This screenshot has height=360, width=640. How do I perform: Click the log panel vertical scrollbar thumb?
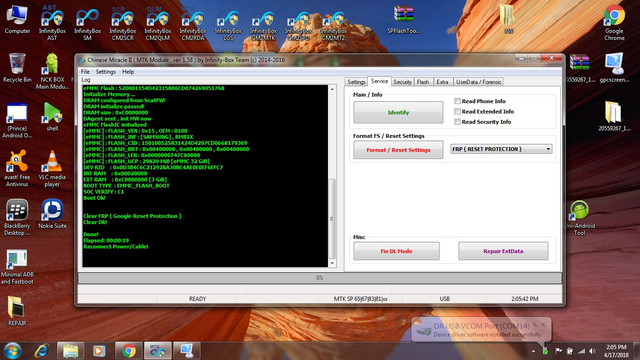332,218
